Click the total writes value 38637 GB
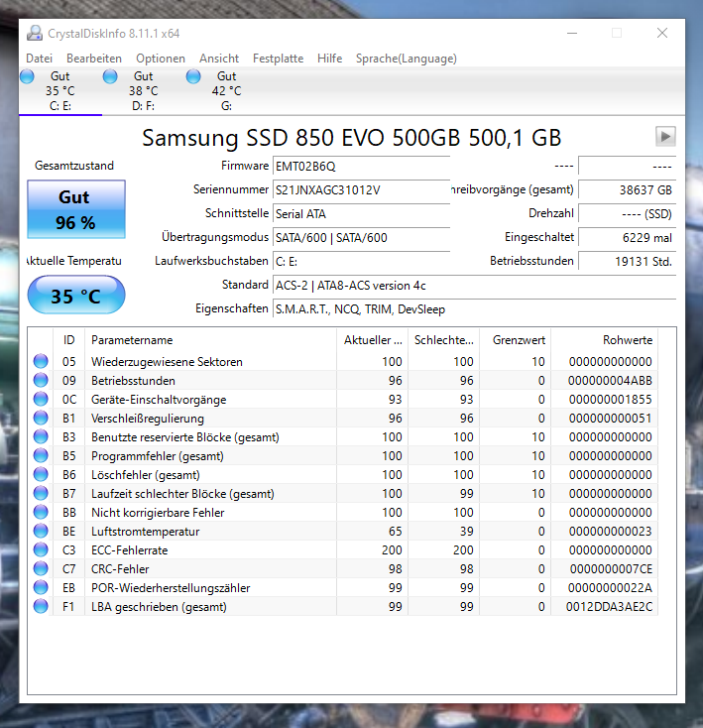Viewport: 703px width, 728px height. [627, 189]
